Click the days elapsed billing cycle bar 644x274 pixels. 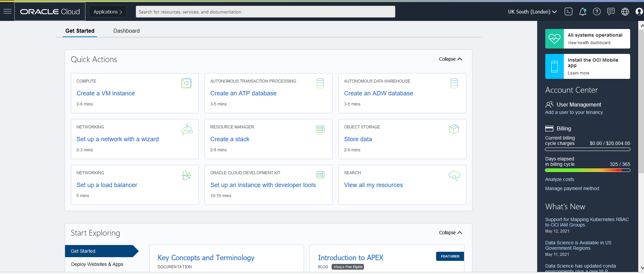[x=587, y=171]
